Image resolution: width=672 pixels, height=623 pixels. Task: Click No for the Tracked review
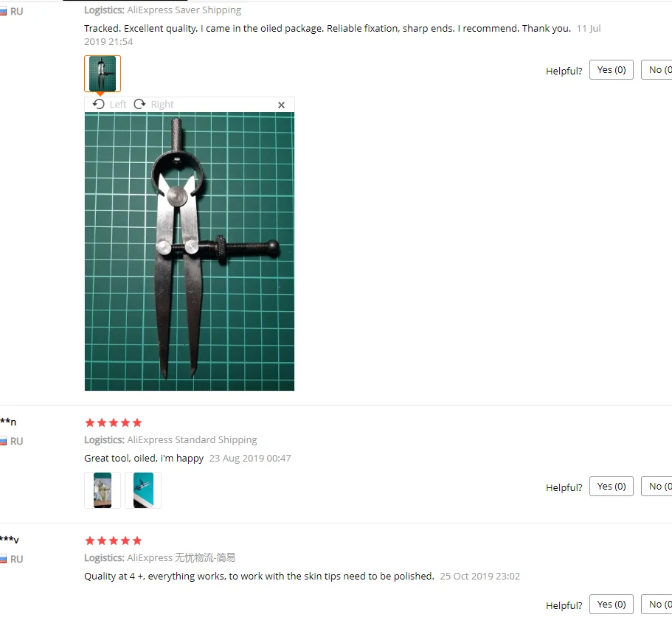657,70
